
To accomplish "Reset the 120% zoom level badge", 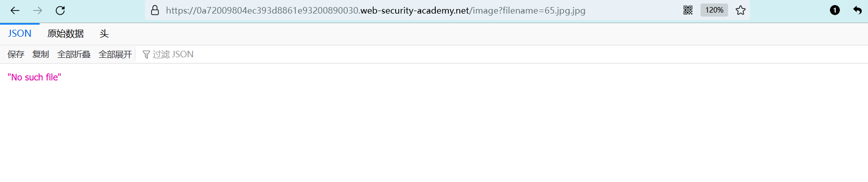I will (x=714, y=10).
